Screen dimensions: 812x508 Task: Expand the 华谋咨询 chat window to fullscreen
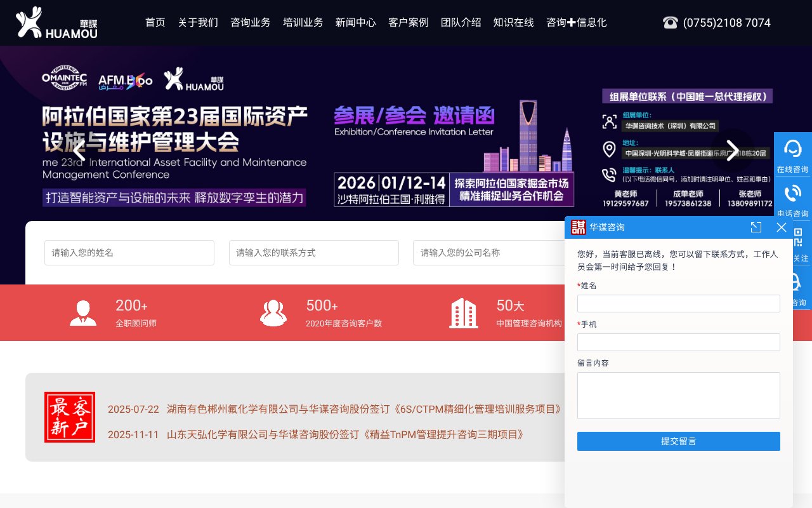click(756, 227)
